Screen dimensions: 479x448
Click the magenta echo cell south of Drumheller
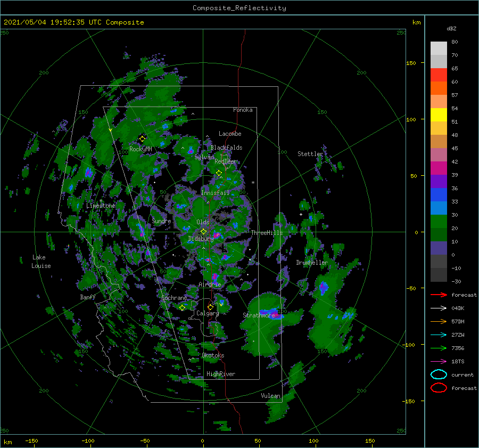click(x=323, y=288)
